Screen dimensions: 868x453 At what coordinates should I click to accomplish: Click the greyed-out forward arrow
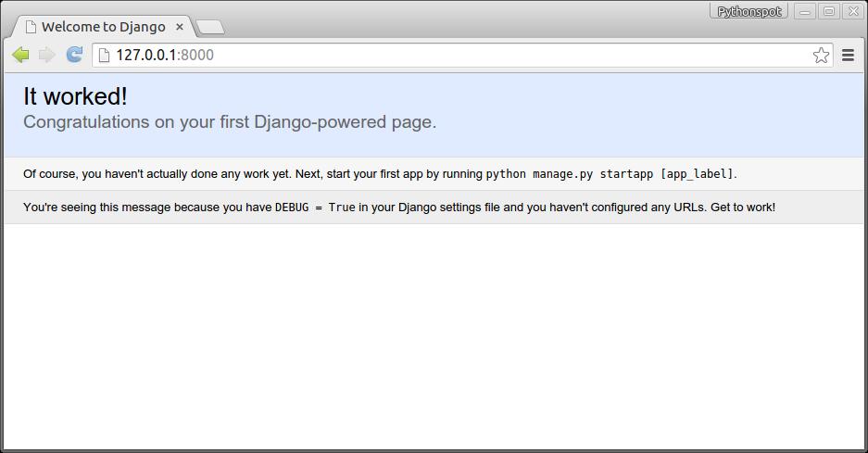pyautogui.click(x=47, y=55)
